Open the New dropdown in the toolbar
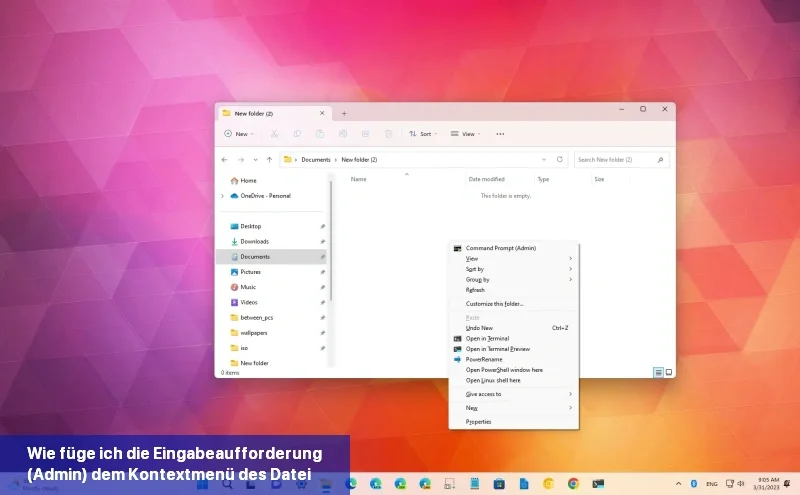Image resolution: width=800 pixels, height=495 pixels. [x=239, y=133]
